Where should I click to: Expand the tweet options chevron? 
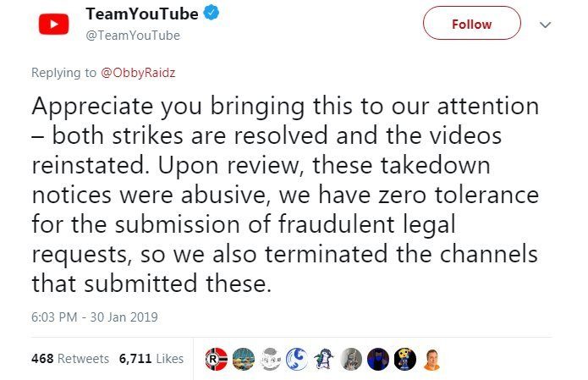point(546,25)
